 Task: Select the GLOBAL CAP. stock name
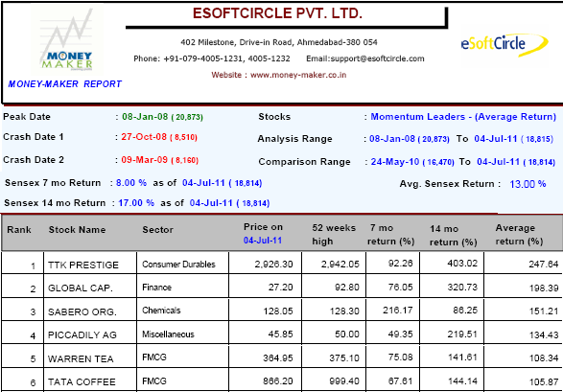tap(81, 288)
